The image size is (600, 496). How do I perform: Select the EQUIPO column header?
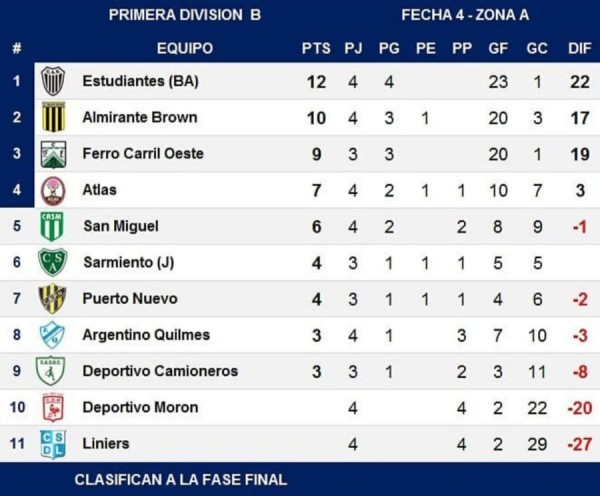(185, 48)
